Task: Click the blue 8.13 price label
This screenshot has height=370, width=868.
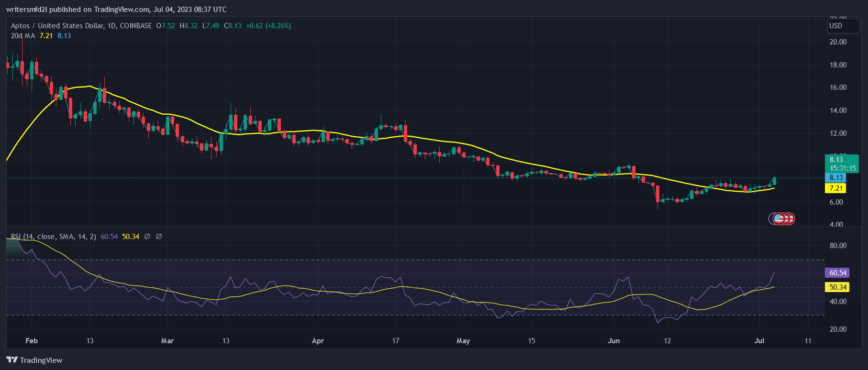Action: point(836,178)
